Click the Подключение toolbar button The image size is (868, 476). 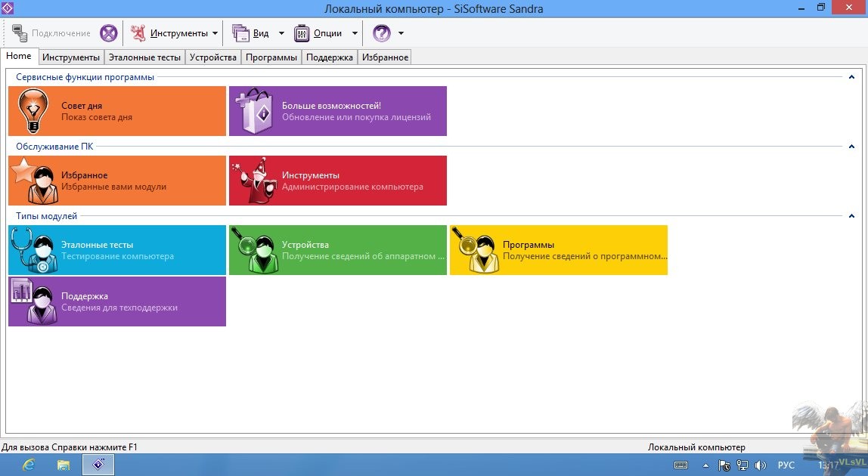51,33
